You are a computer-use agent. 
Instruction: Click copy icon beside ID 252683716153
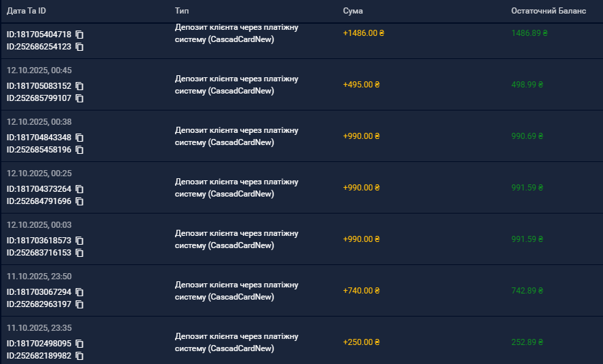click(x=79, y=253)
